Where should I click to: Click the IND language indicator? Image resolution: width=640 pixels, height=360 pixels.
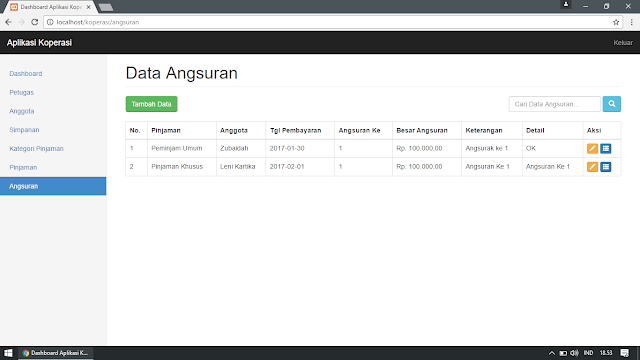pyautogui.click(x=588, y=353)
